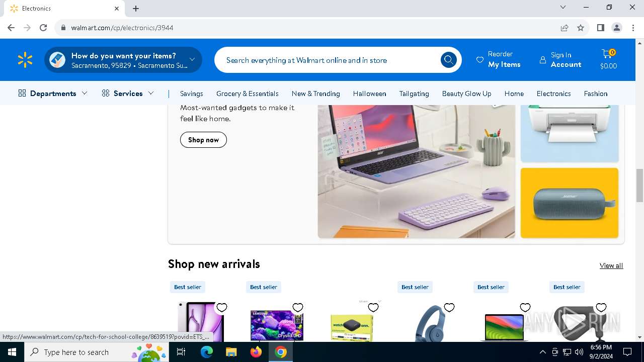
Task: Open the Electronics nav link
Action: click(554, 94)
